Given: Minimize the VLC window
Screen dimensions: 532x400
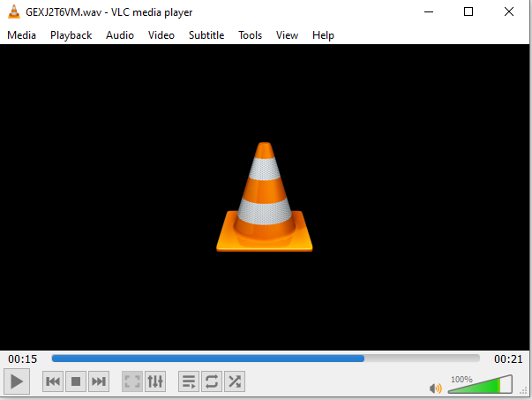Looking at the screenshot, I should pyautogui.click(x=429, y=11).
